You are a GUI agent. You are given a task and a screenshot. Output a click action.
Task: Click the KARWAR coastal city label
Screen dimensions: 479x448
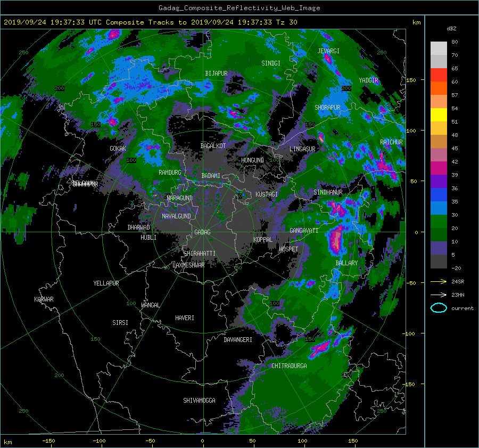point(44,299)
